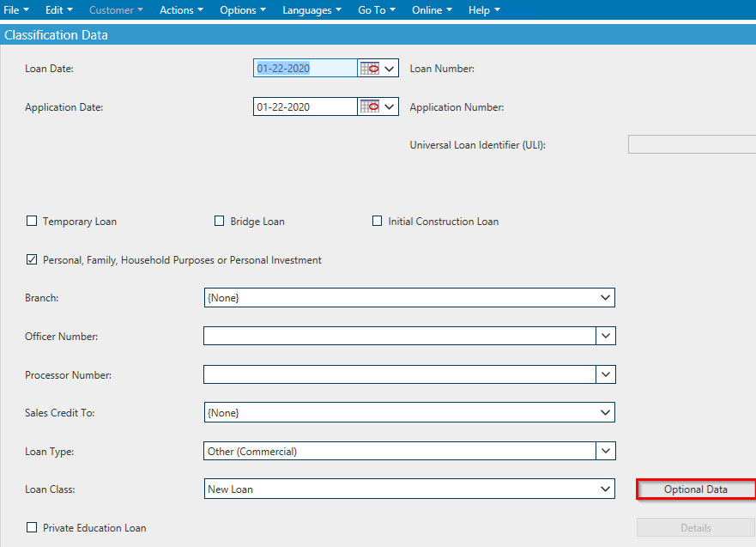Click the Optional Data button

[x=696, y=489]
